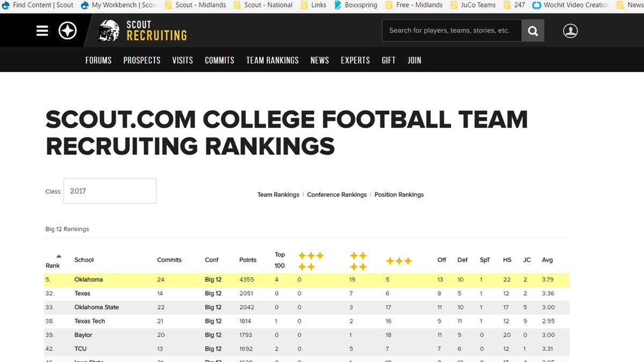
Task: Sort by Avg column header
Action: coord(547,260)
